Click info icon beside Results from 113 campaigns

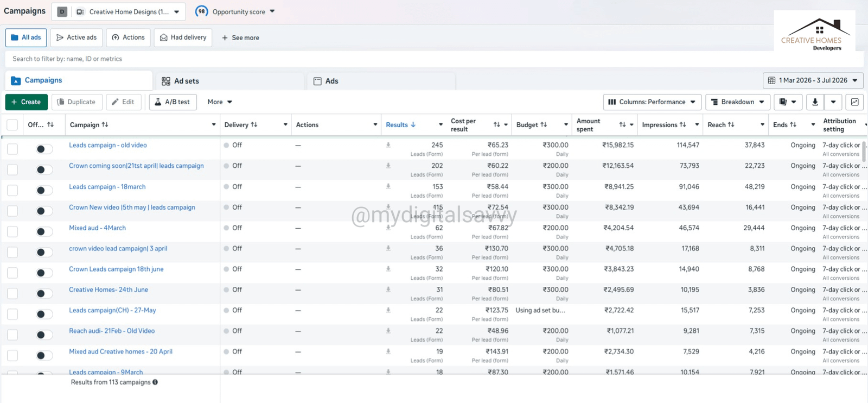[x=155, y=382]
